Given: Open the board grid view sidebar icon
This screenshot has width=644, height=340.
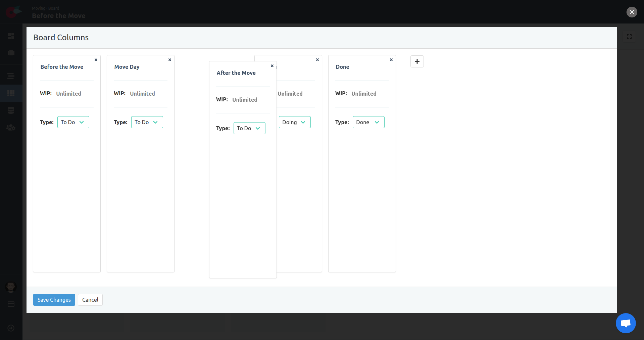Looking at the screenshot, I should pos(11,93).
